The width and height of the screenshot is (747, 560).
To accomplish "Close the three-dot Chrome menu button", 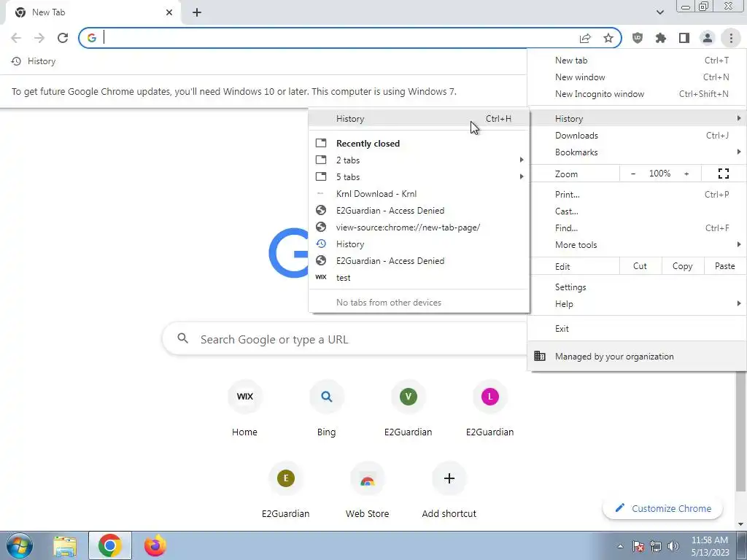I will 731,38.
